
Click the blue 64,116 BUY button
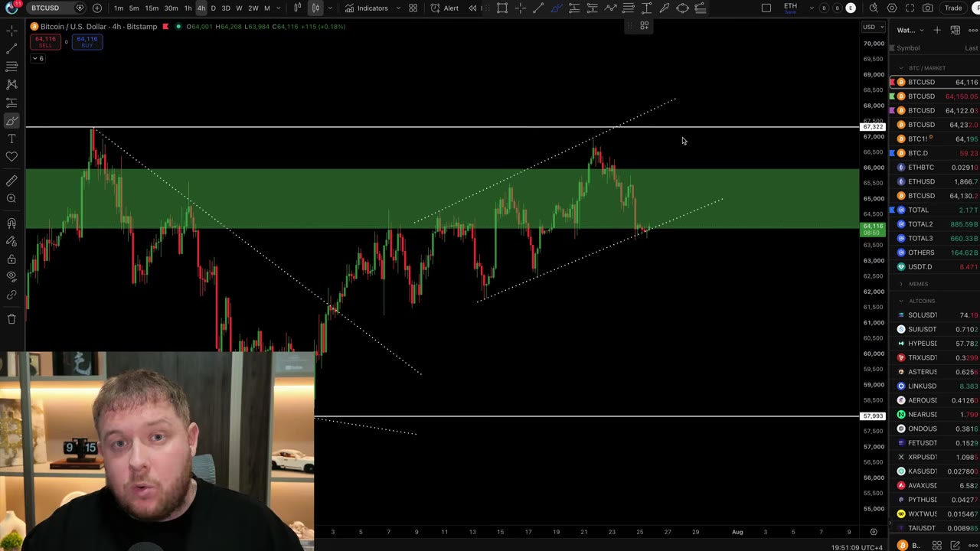87,41
